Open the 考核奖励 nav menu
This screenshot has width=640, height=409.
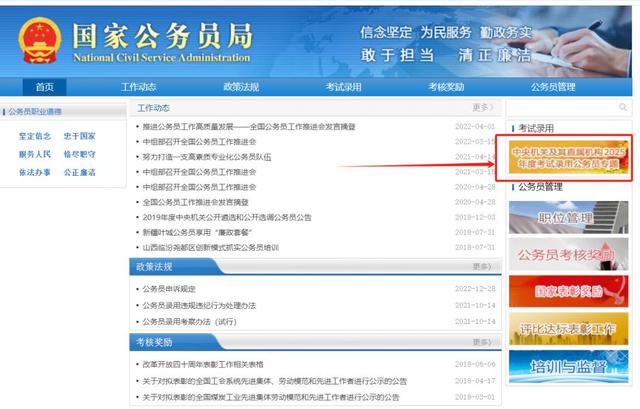point(446,87)
